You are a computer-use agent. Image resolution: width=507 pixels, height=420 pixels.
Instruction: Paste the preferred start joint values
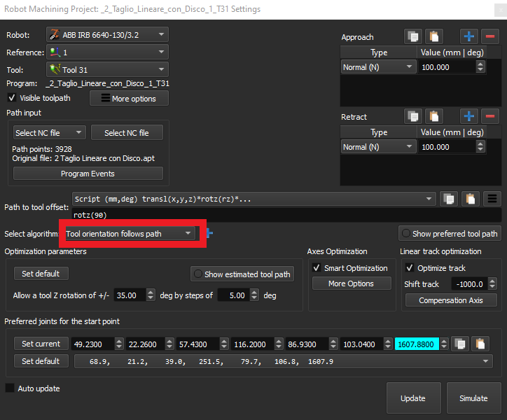pyautogui.click(x=480, y=344)
